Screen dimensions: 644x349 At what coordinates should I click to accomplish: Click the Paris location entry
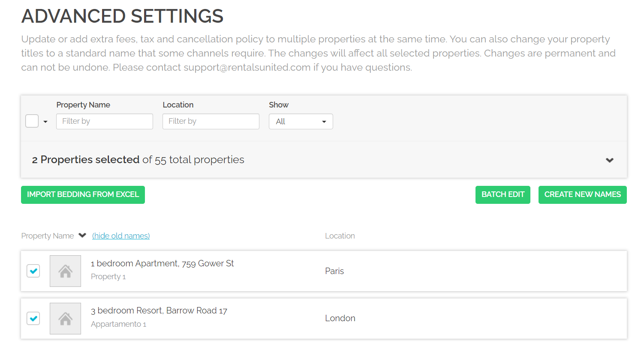334,271
